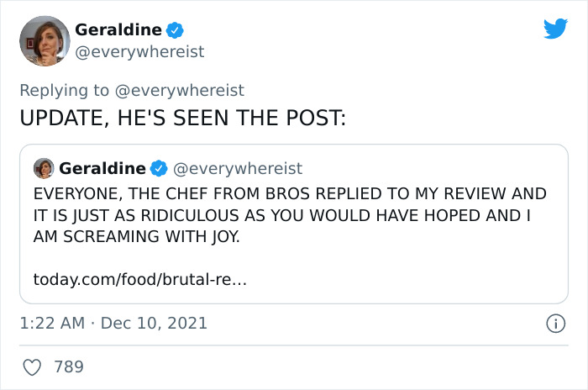The image size is (588, 390).
Task: Click the 789 likes count
Action: click(68, 366)
